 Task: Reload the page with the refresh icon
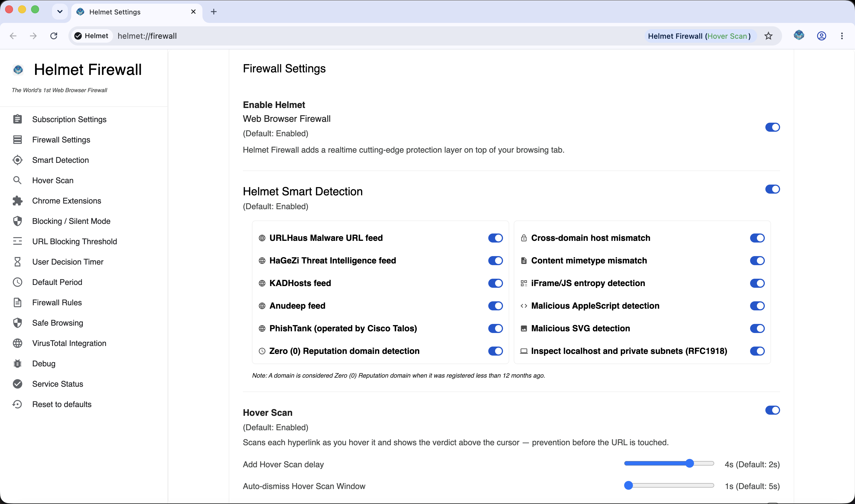(x=54, y=36)
